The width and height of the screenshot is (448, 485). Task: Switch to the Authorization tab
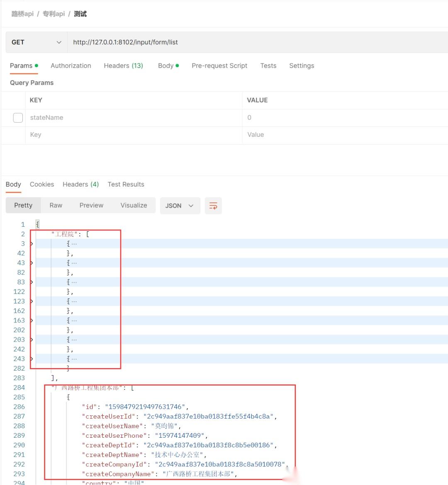pyautogui.click(x=71, y=65)
